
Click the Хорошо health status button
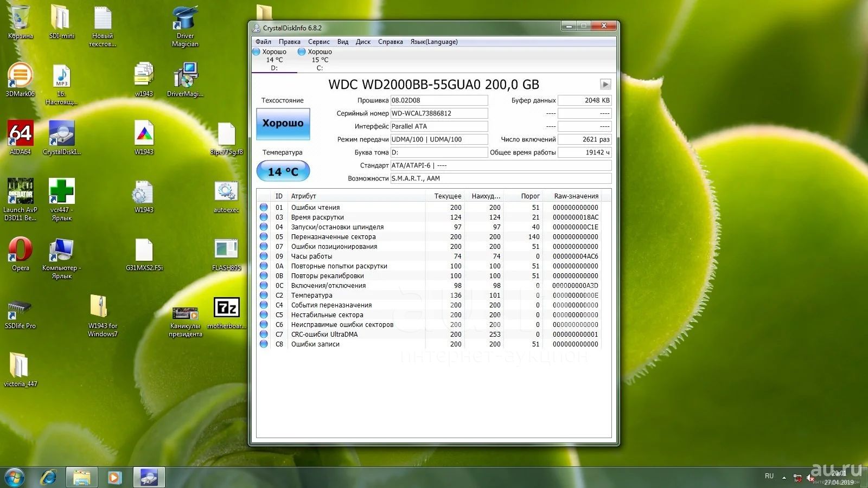click(x=283, y=124)
